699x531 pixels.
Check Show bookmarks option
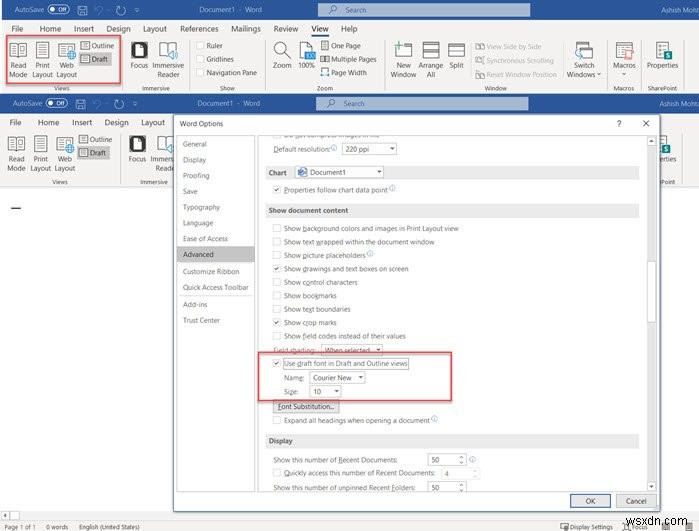point(276,296)
